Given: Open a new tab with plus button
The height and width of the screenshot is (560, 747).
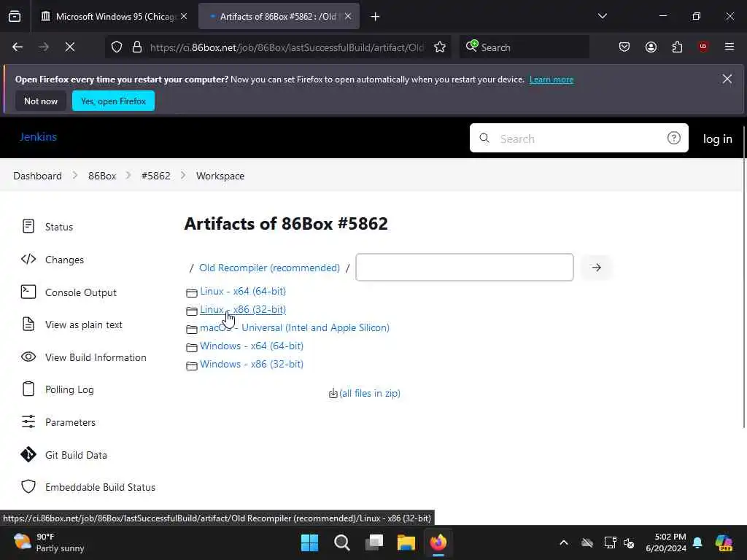Looking at the screenshot, I should (x=376, y=17).
